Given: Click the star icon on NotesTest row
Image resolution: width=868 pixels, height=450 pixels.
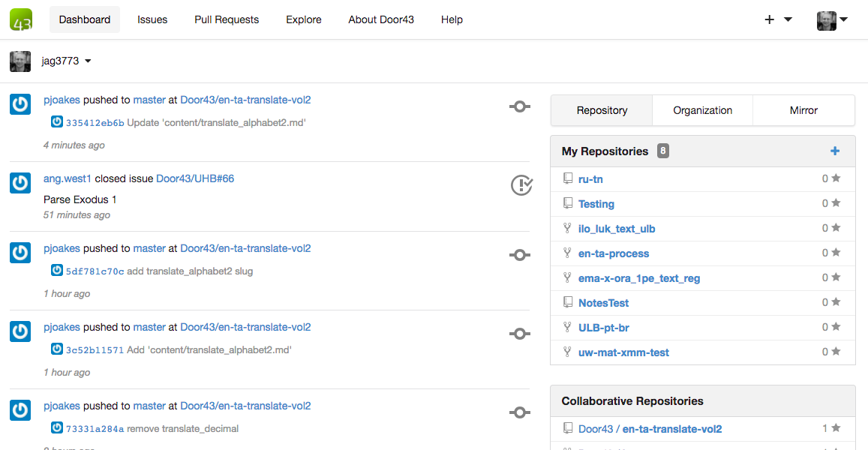Looking at the screenshot, I should click(x=836, y=302).
